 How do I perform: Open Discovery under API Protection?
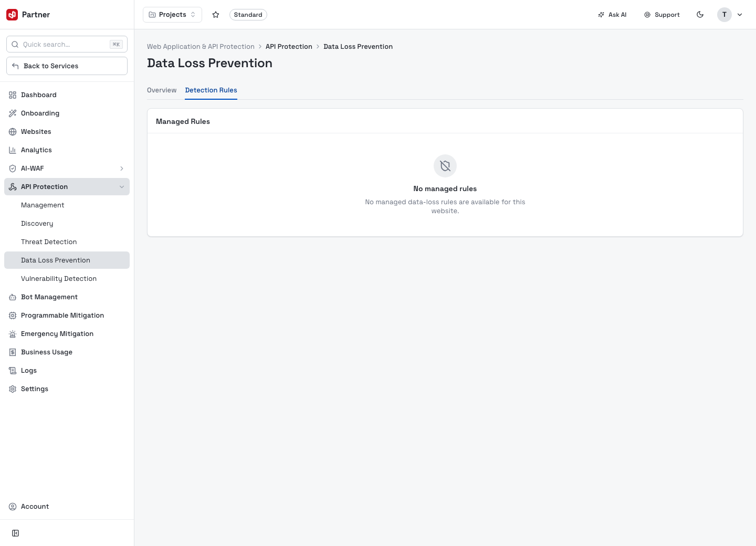[x=67, y=224]
